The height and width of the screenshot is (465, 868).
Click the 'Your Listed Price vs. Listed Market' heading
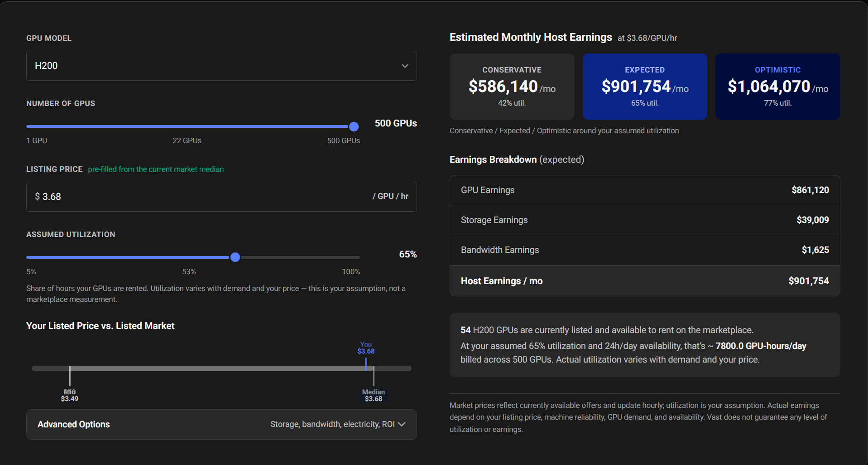[100, 326]
